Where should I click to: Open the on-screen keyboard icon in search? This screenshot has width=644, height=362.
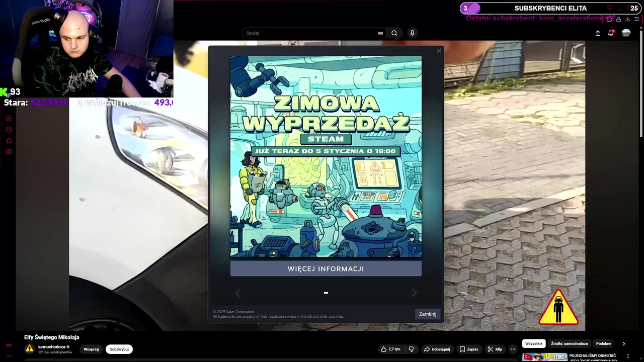[380, 33]
